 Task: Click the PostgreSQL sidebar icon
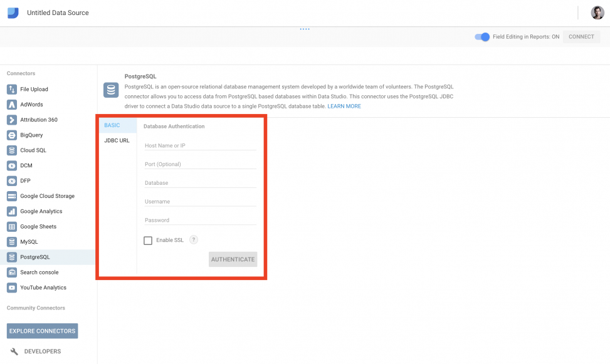tap(12, 257)
